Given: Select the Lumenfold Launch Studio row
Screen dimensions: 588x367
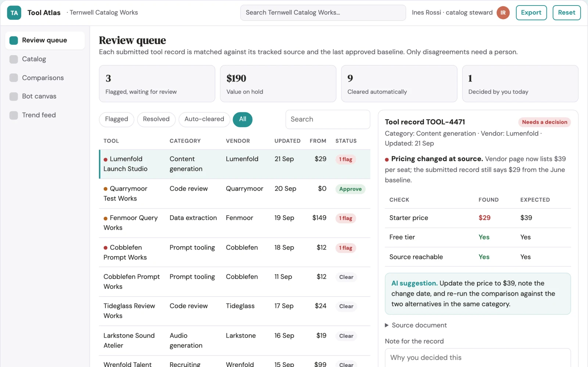Looking at the screenshot, I should tap(234, 164).
